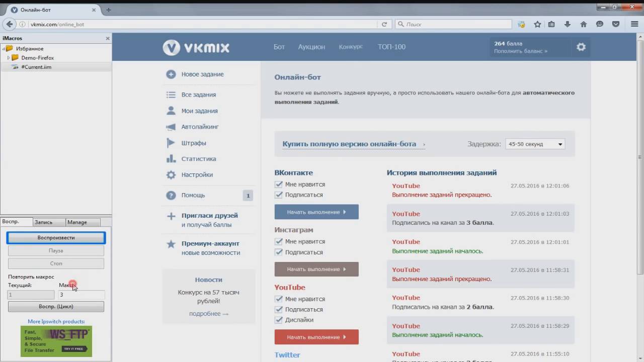Toggle YouTube Дислайки checkbox

(278, 320)
